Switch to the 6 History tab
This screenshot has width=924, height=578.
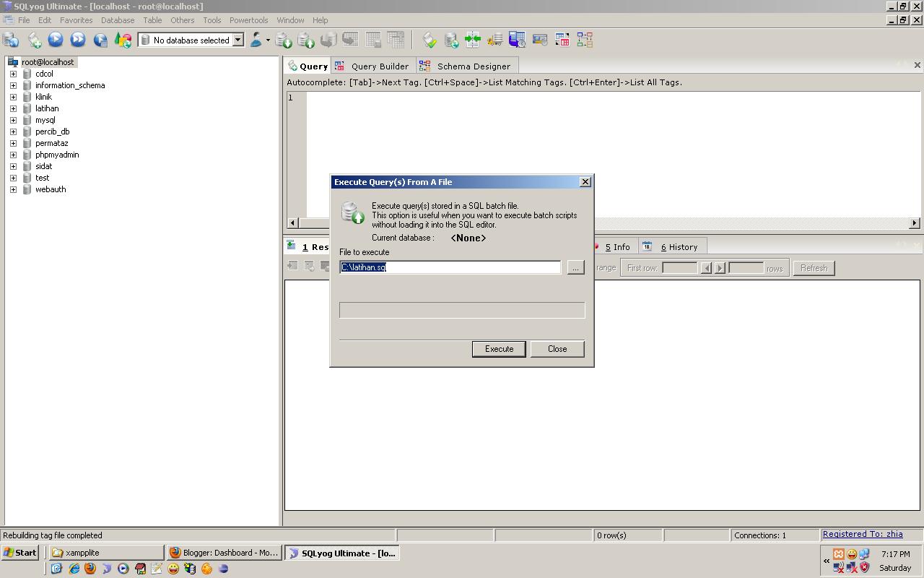pos(673,246)
